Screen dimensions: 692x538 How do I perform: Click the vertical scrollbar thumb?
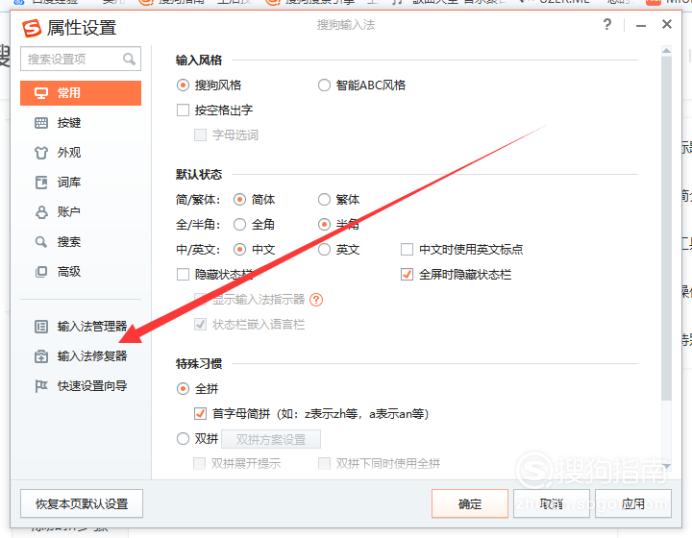coord(666,227)
